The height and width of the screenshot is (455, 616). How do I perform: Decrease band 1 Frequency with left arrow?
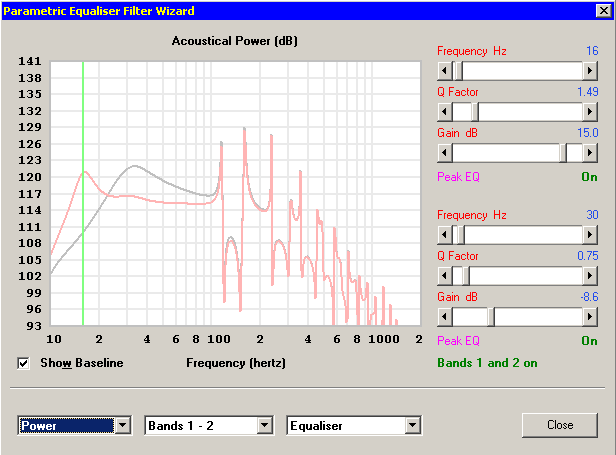pos(445,71)
